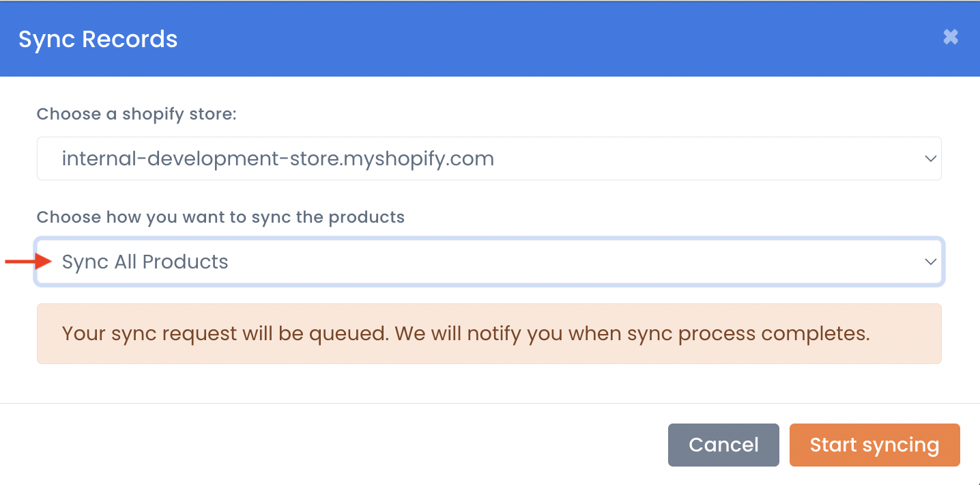Viewport: 980px width, 485px height.
Task: Click the blue dialog header bar
Action: coord(490,39)
